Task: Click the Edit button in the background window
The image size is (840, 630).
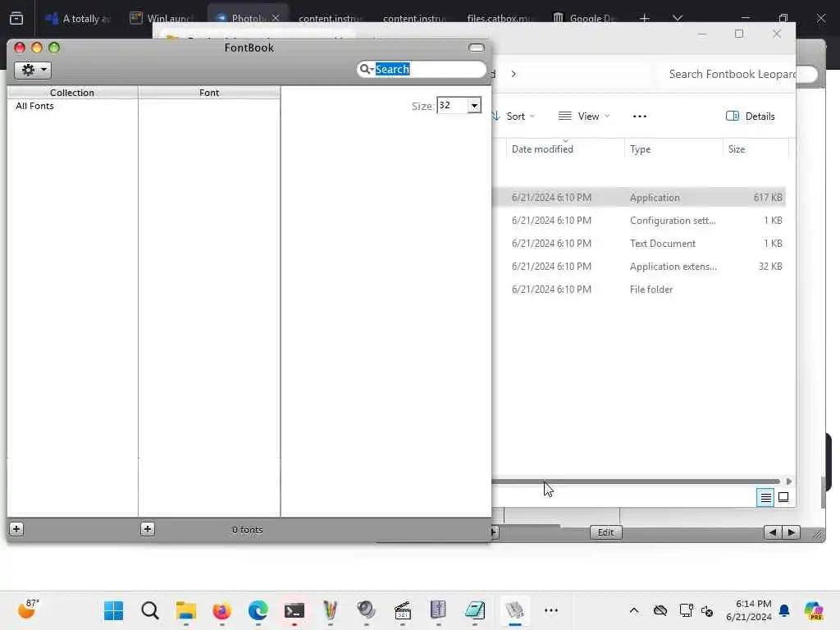Action: click(606, 532)
